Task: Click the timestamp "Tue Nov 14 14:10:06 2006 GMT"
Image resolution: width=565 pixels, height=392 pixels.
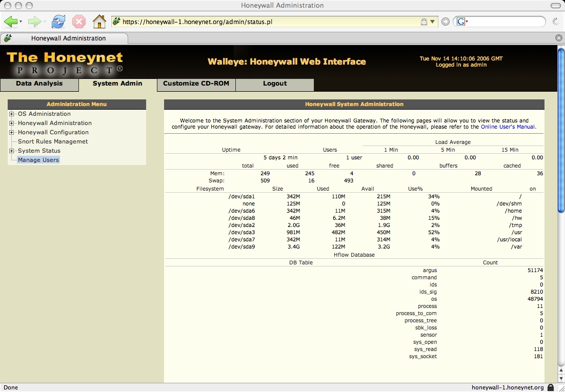Action: coord(461,58)
